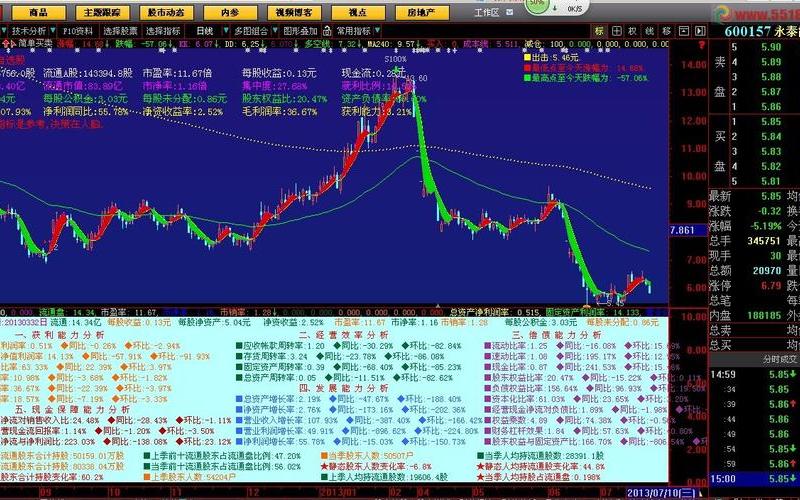This screenshot has width=800, height=500.
Task: Select the 14:59 trade row
Action: [x=755, y=374]
